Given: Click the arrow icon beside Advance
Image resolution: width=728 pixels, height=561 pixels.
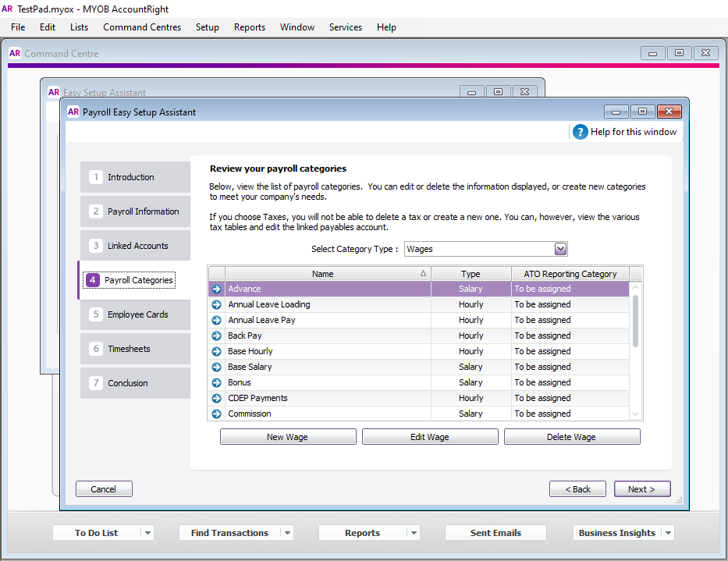Looking at the screenshot, I should click(216, 289).
